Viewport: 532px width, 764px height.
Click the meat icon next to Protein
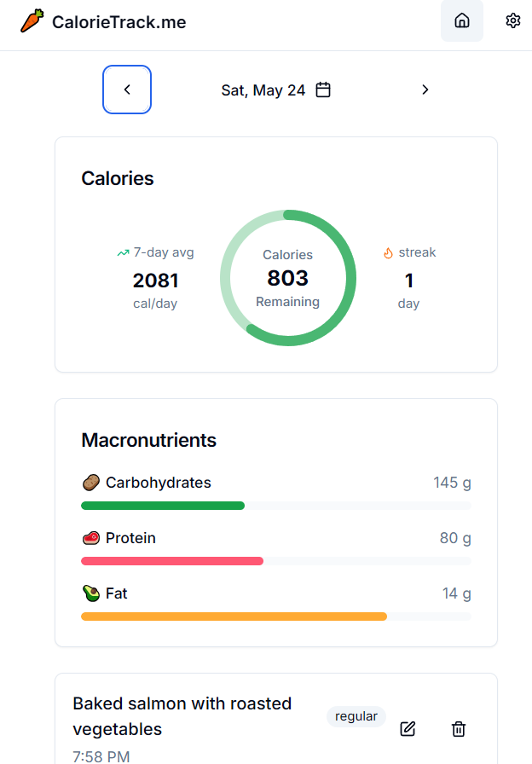click(x=90, y=539)
